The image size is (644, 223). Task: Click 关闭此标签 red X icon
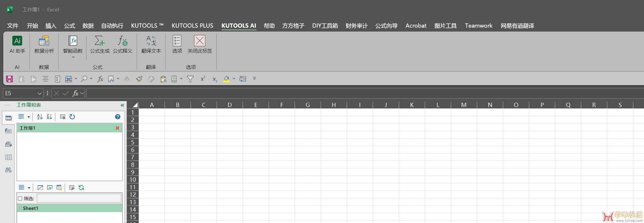pyautogui.click(x=199, y=44)
